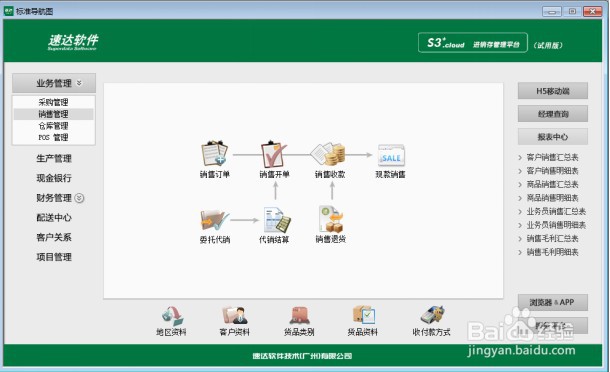
Task: Close the 标准导航图 window
Action: point(592,11)
